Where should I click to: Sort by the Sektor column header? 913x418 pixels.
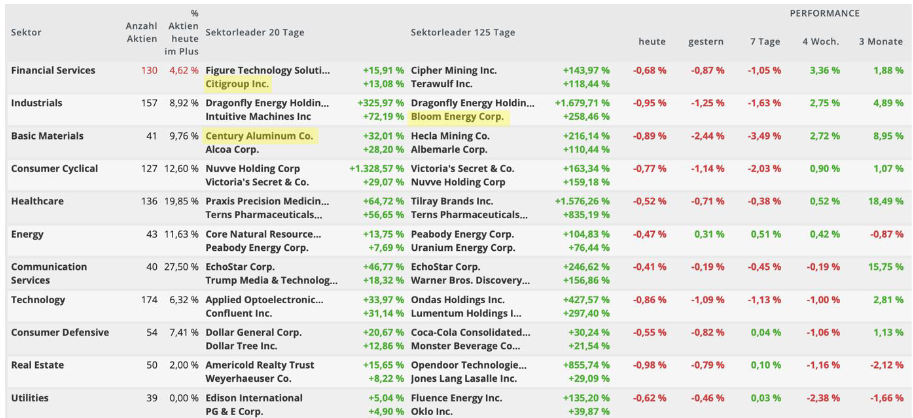pyautogui.click(x=26, y=32)
